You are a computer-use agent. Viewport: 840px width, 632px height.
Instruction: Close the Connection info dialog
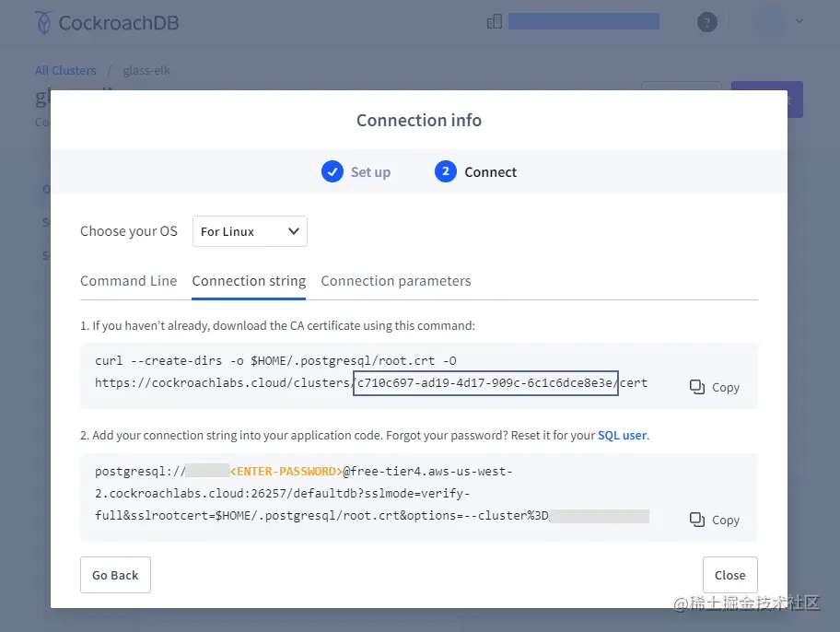pyautogui.click(x=729, y=574)
